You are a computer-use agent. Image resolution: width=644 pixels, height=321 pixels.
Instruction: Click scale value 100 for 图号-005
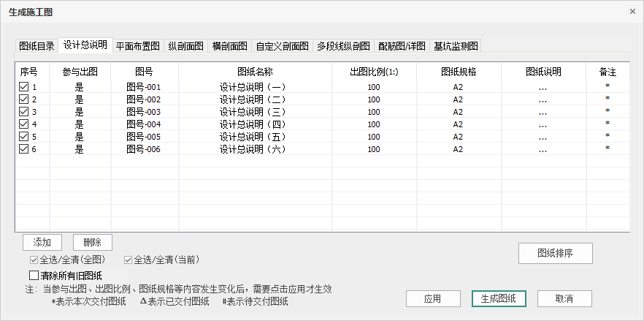[x=374, y=137]
